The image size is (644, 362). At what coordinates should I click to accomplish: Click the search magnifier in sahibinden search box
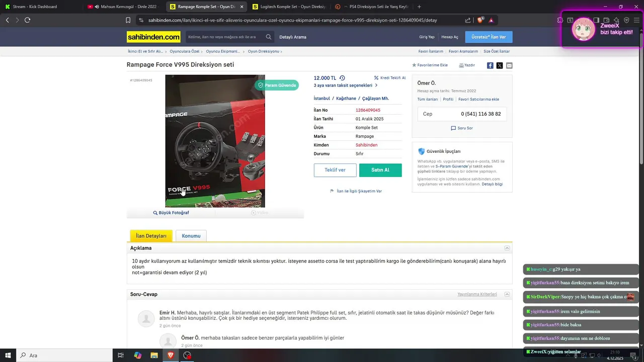[x=269, y=37]
